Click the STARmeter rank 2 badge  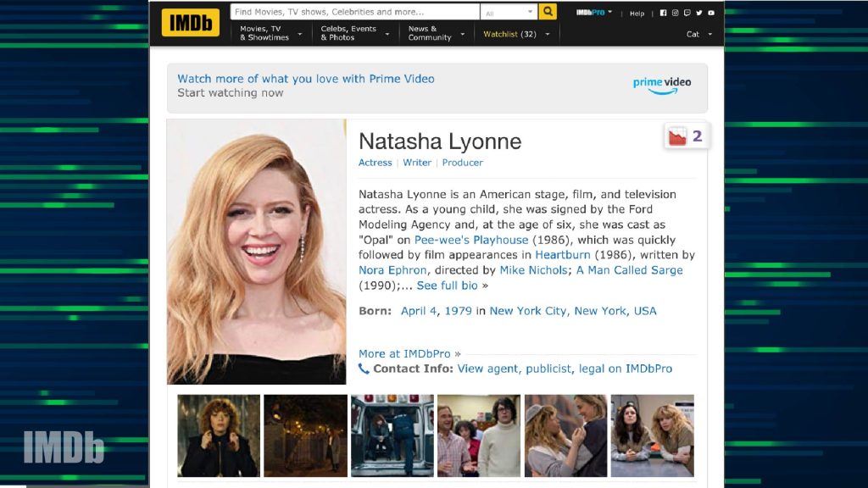click(686, 136)
